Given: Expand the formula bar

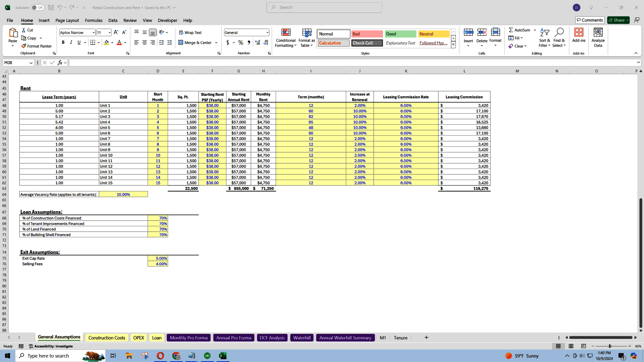Looking at the screenshot, I should (x=638, y=63).
